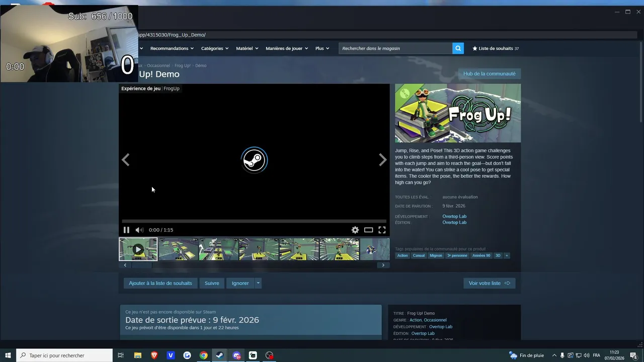
Task: Select the 3D tag
Action: [x=498, y=255]
